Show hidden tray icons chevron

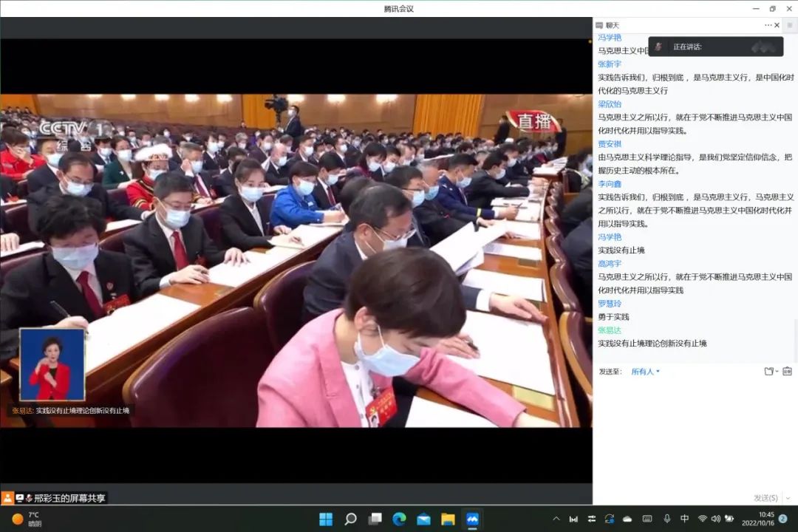[x=556, y=519]
